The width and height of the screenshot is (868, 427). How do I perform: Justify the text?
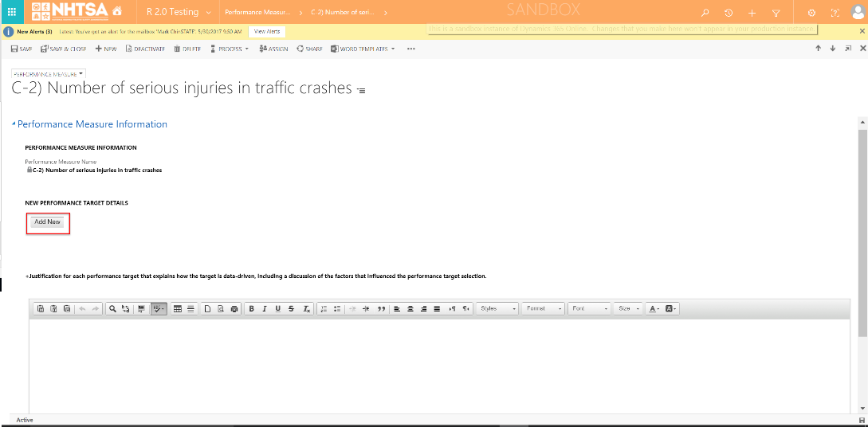tap(437, 308)
